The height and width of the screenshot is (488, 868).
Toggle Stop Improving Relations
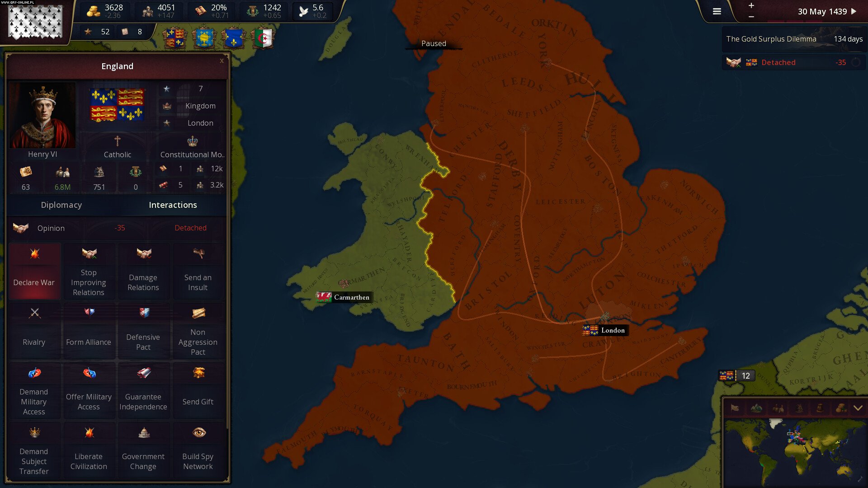pos(89,270)
